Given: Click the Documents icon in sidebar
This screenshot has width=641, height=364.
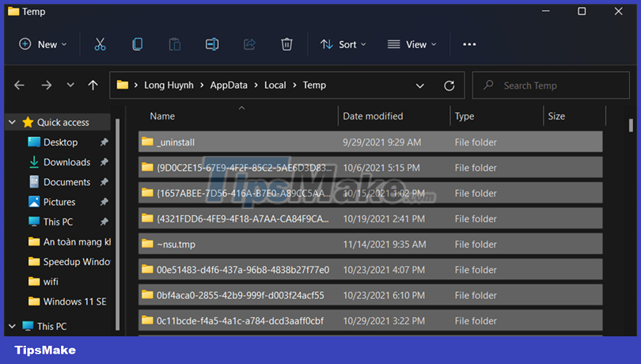Looking at the screenshot, I should [x=34, y=181].
